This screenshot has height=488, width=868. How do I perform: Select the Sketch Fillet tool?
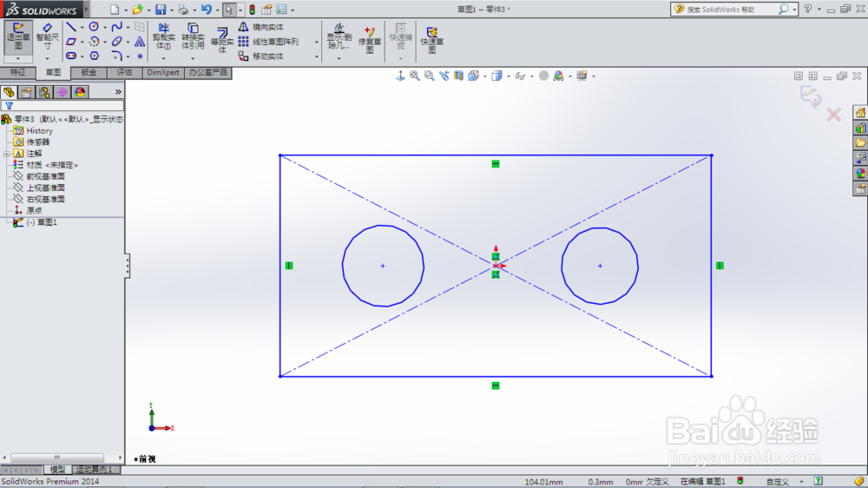(117, 56)
